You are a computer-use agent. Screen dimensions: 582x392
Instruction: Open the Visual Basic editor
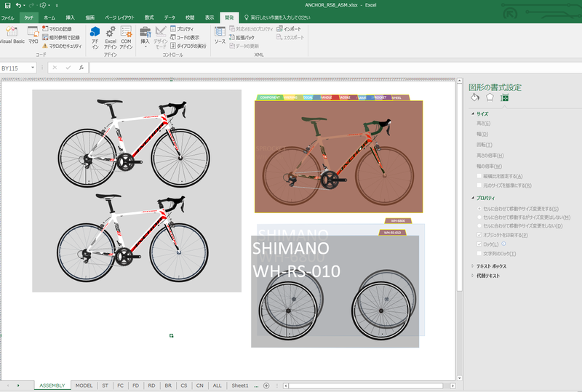pos(12,36)
